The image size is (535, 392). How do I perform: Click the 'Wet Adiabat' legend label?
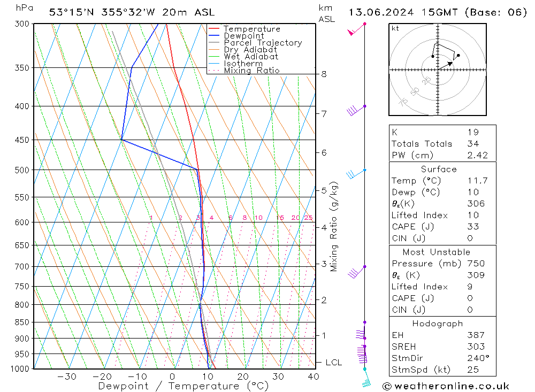[251, 57]
